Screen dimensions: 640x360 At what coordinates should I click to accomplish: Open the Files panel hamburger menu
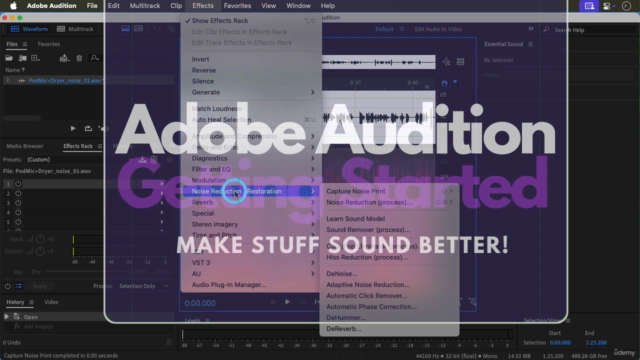point(25,44)
